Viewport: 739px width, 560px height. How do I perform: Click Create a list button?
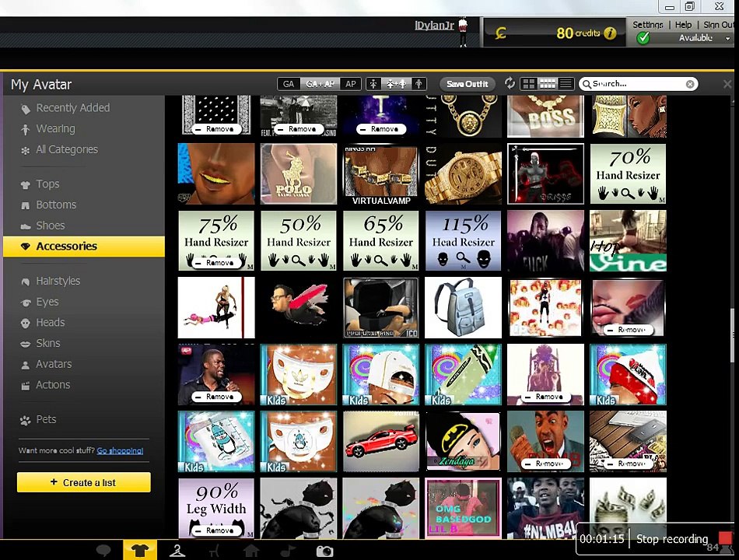pyautogui.click(x=84, y=482)
